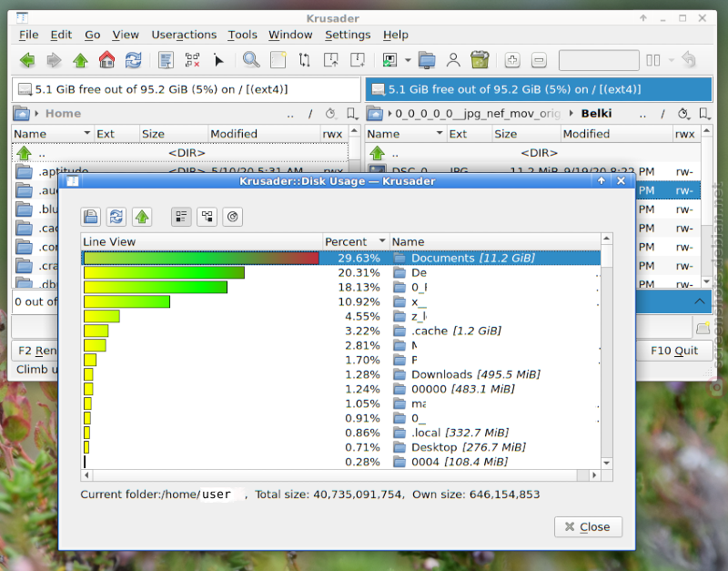728x571 pixels.
Task: Select the Documents [11.2 GiB] row
Action: (340, 258)
